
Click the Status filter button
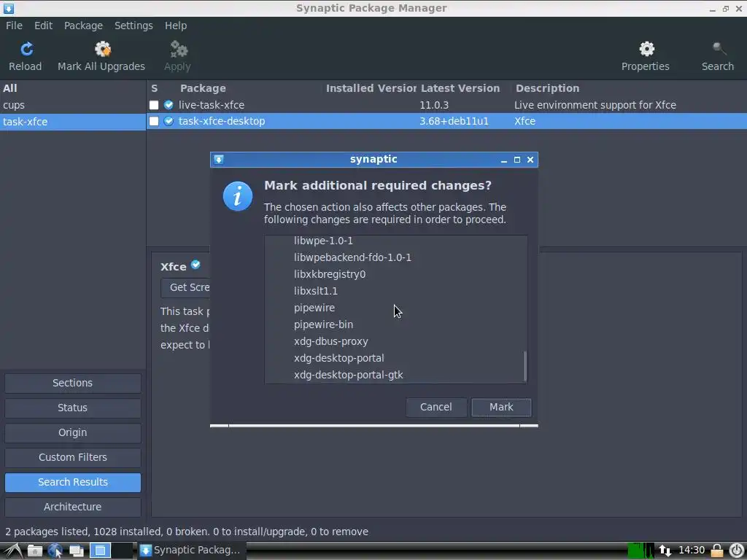(x=72, y=408)
